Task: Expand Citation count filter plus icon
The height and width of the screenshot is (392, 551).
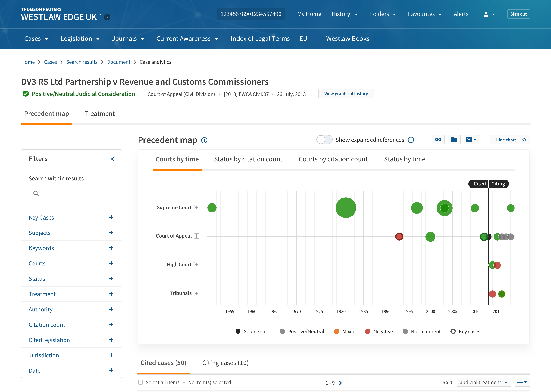Action: coord(111,324)
